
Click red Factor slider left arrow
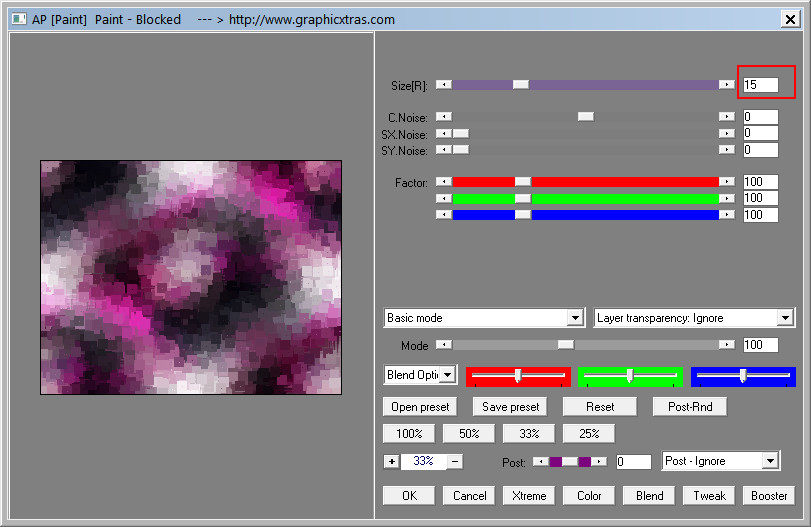(x=444, y=182)
